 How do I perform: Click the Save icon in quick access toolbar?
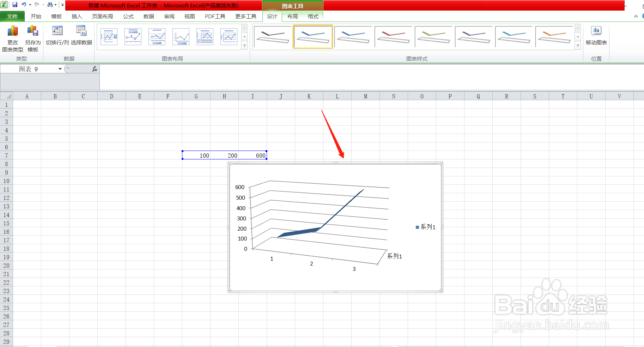coord(15,5)
